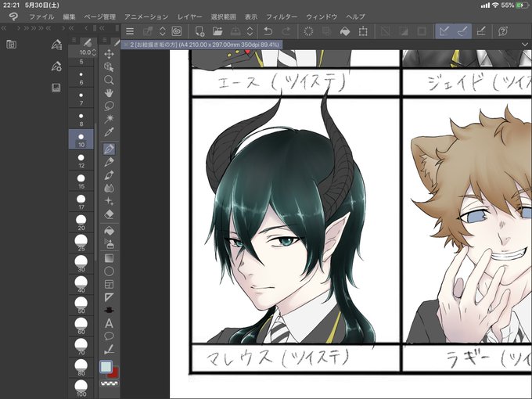Image resolution: width=532 pixels, height=399 pixels.
Task: Expand arrows next to the Save icon
Action: 250,31
